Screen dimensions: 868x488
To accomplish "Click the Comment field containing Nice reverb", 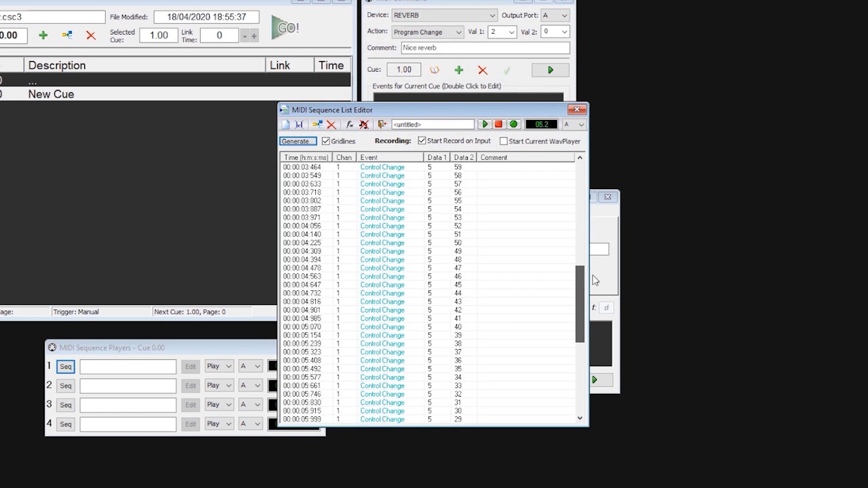I will tap(485, 48).
